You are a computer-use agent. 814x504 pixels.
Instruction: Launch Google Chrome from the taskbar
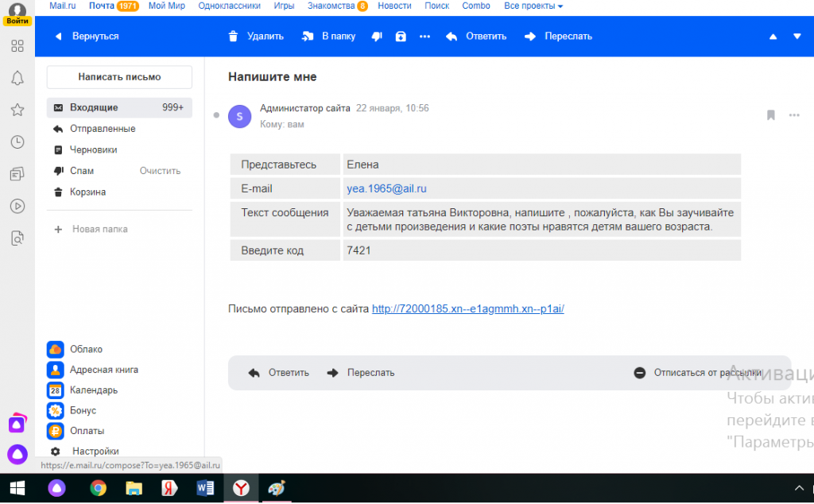click(99, 487)
